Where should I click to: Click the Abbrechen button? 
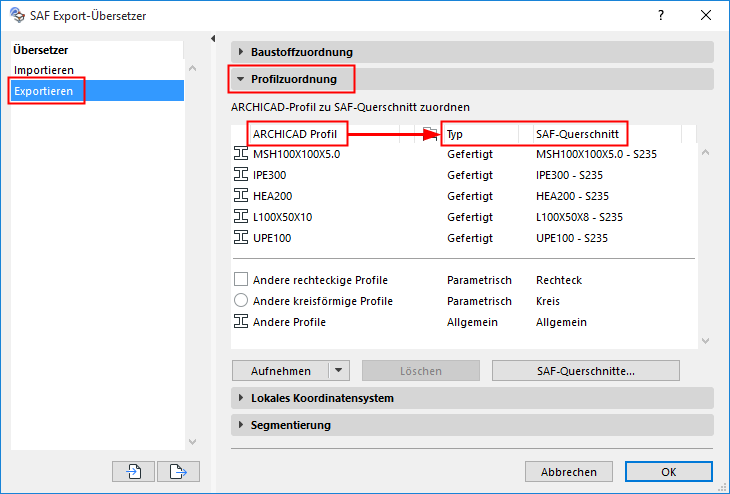click(x=568, y=472)
